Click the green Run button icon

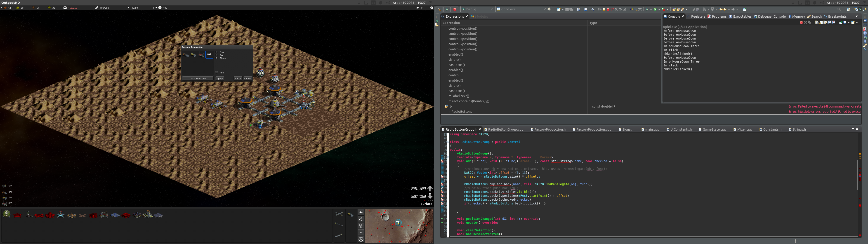[x=655, y=9]
